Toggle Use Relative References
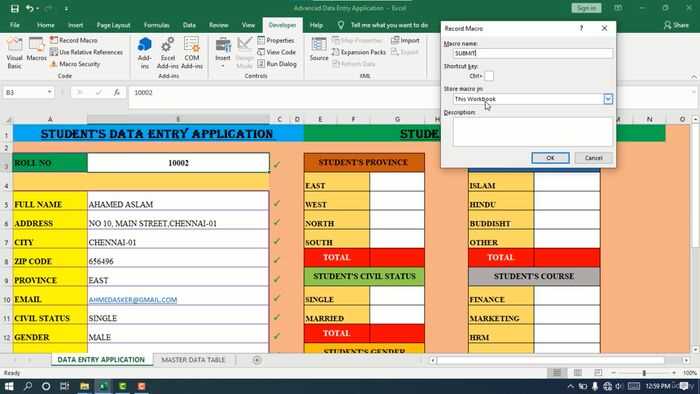The image size is (700, 394). click(86, 52)
